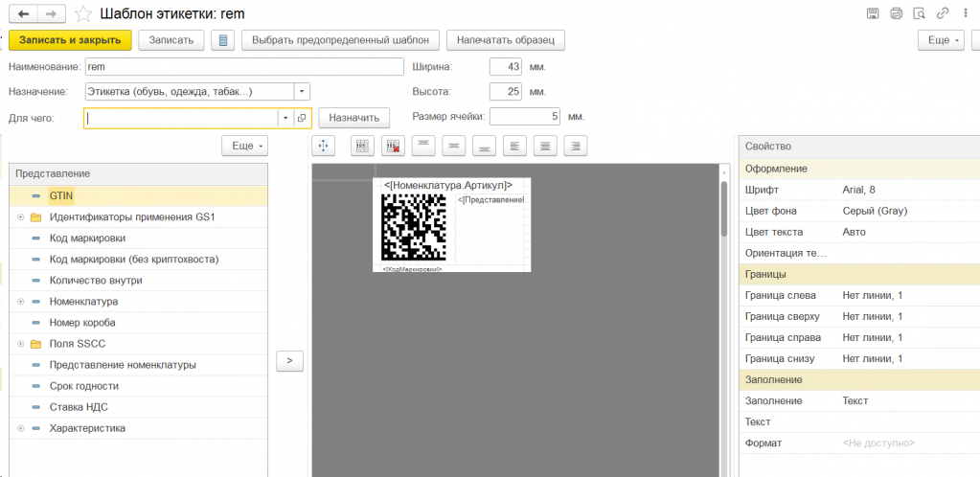980x477 pixels.
Task: Click the four-arrow move icon
Action: tap(323, 146)
